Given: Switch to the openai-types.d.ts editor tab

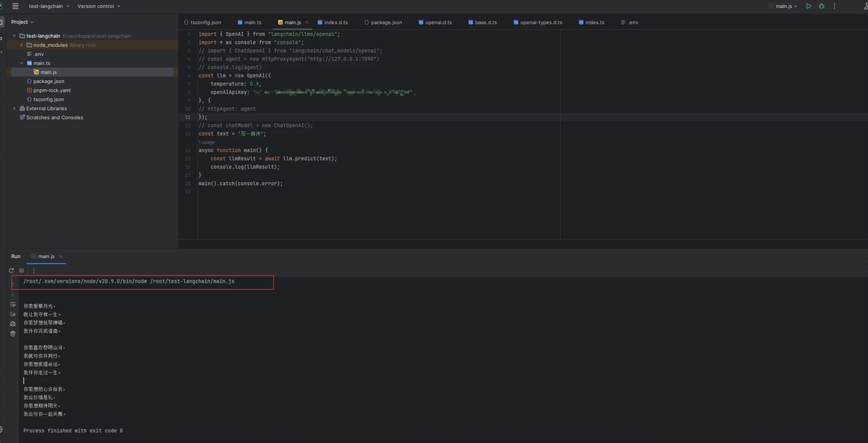Looking at the screenshot, I should coord(537,23).
